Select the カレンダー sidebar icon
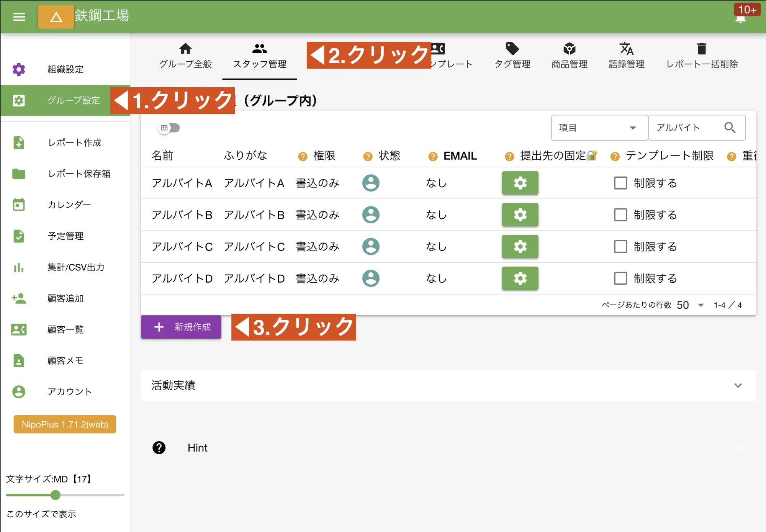 tap(19, 205)
